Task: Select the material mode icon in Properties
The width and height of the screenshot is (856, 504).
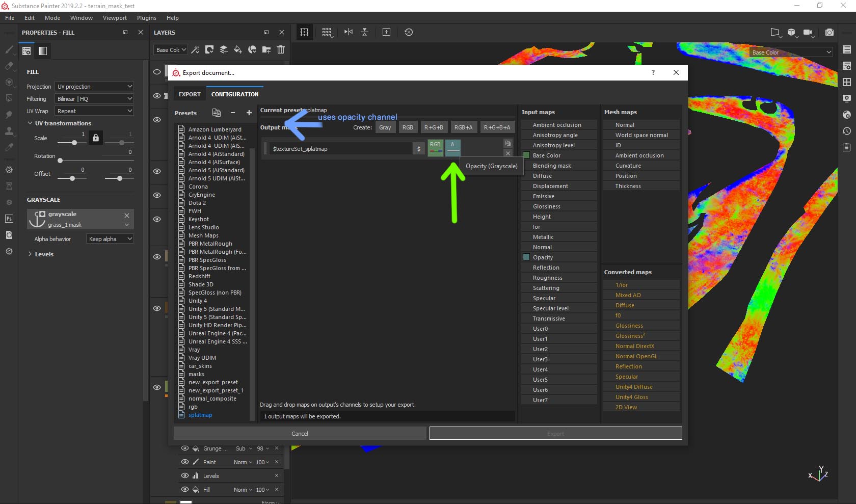Action: 26,50
